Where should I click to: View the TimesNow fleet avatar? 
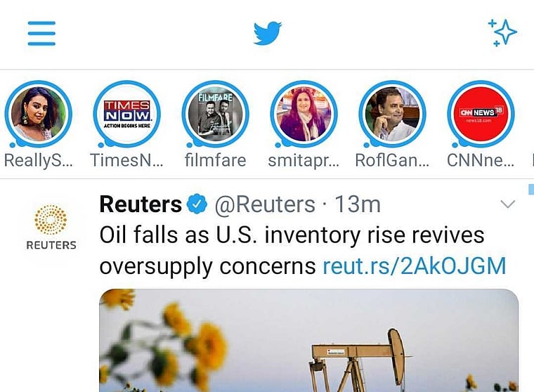click(127, 115)
